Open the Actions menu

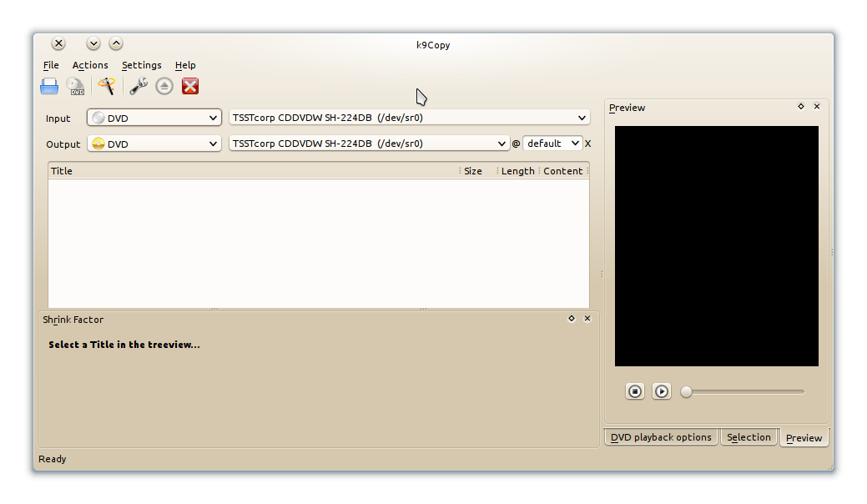pyautogui.click(x=90, y=65)
